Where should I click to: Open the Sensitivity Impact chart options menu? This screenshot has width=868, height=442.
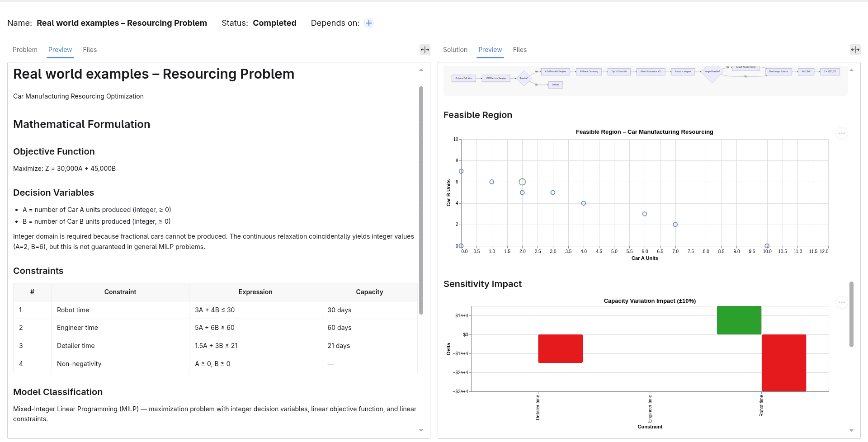point(842,302)
